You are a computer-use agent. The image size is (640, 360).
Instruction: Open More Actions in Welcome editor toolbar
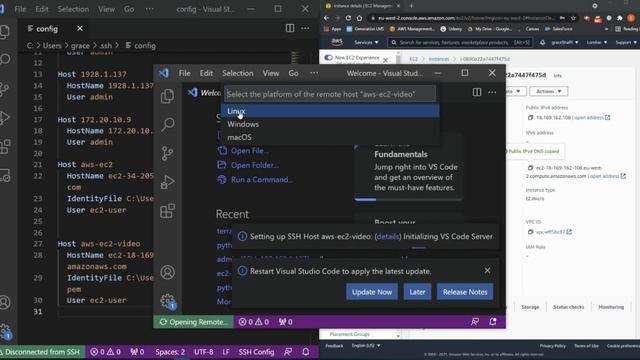point(492,92)
